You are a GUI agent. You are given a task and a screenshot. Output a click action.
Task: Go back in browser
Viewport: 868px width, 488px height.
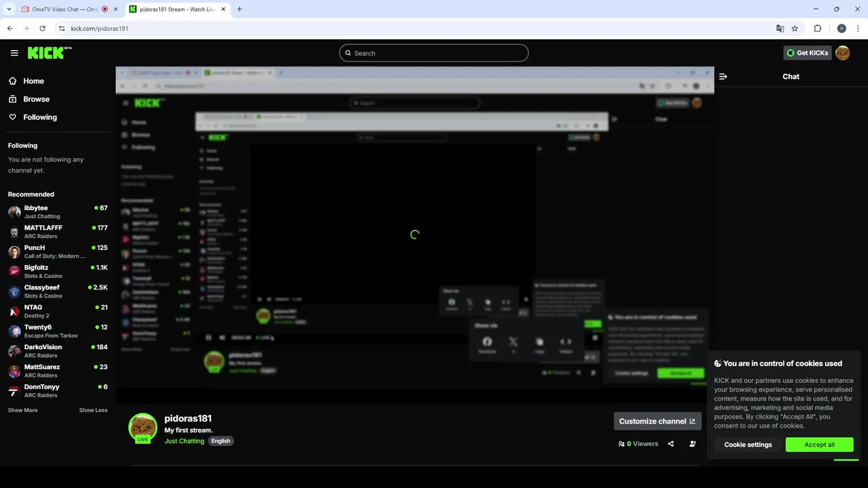coord(9,28)
